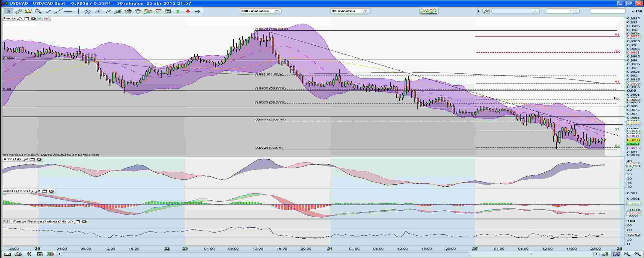Click the green buy arrow icon
The image size is (644, 258).
(178, 11)
